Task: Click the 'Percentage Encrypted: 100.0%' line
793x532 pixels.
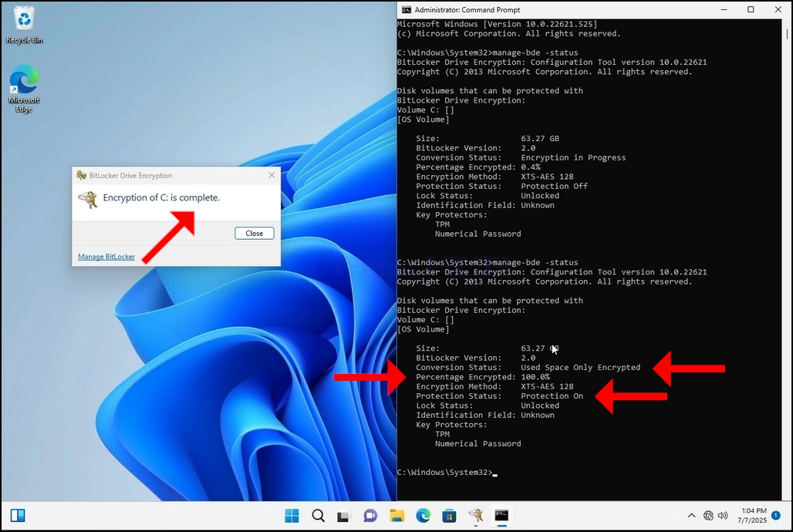Action: tap(483, 377)
